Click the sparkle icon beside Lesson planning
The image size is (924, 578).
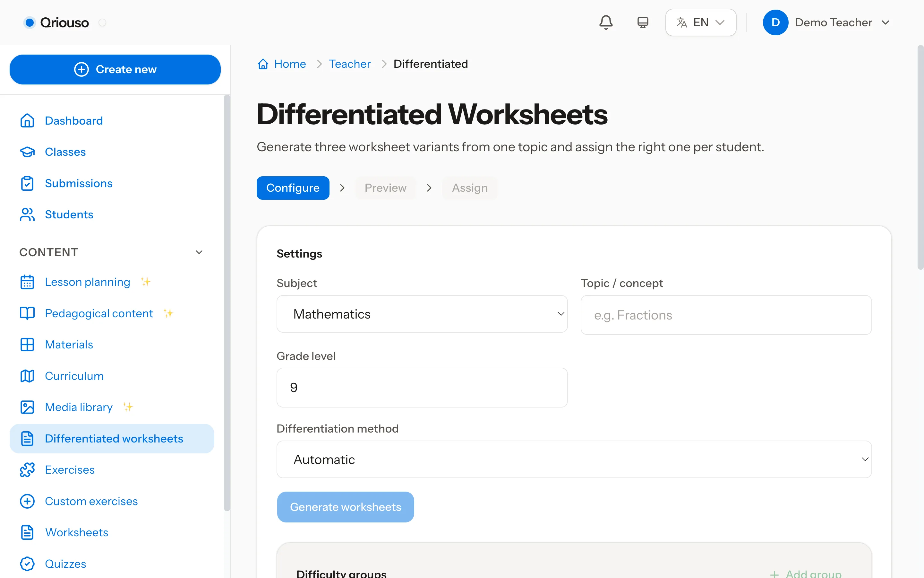(x=145, y=282)
